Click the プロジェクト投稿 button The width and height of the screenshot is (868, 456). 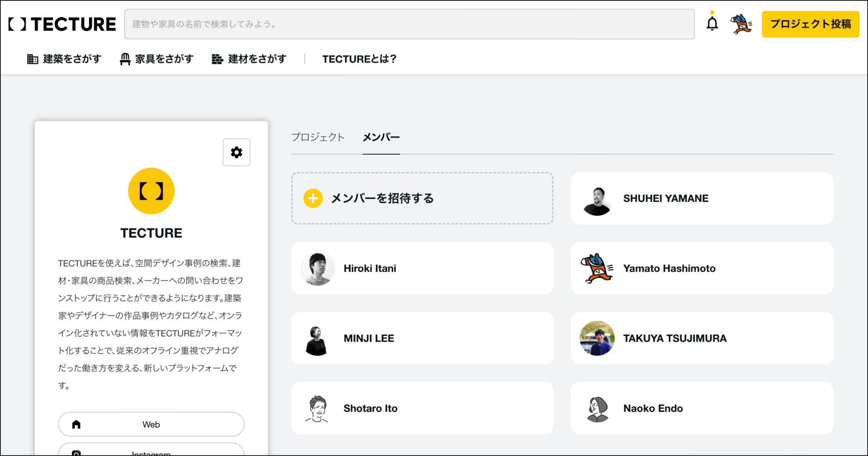(810, 24)
